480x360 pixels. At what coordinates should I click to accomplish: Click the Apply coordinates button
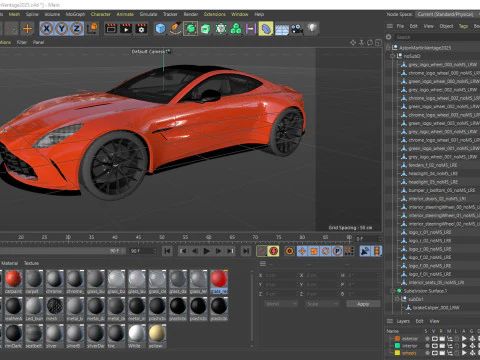pos(363,304)
